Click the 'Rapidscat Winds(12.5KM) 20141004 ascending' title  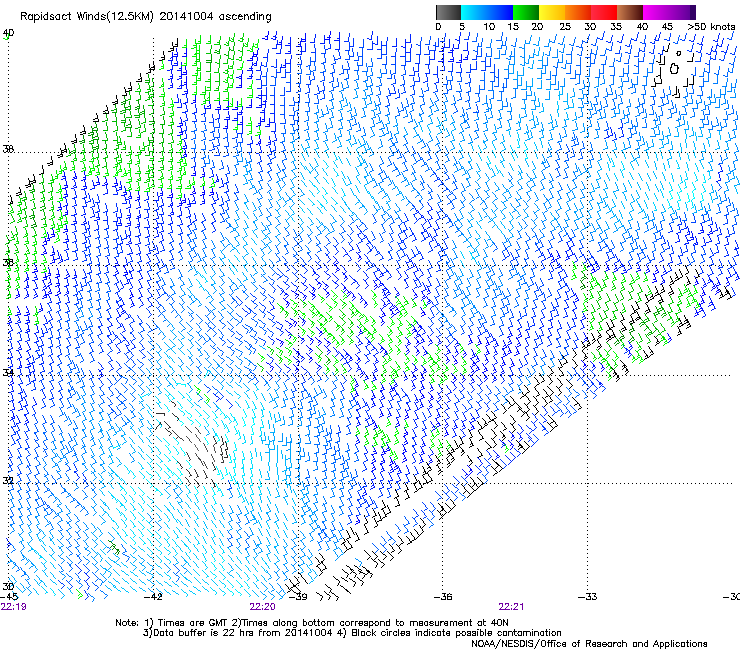[x=146, y=17]
